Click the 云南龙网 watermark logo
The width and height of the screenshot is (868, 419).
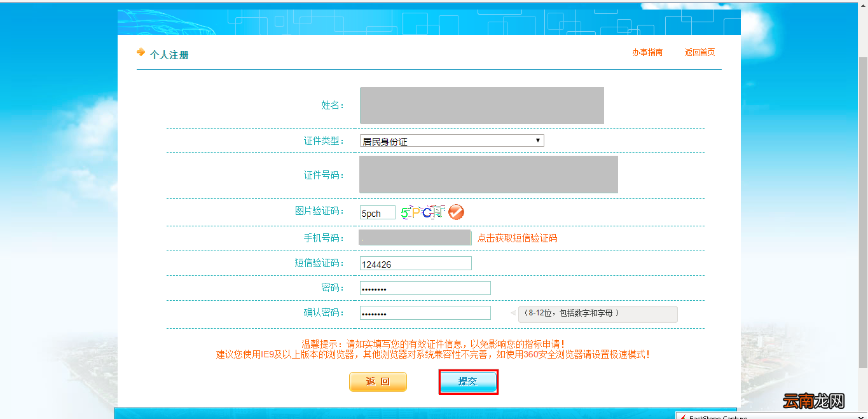pos(813,402)
